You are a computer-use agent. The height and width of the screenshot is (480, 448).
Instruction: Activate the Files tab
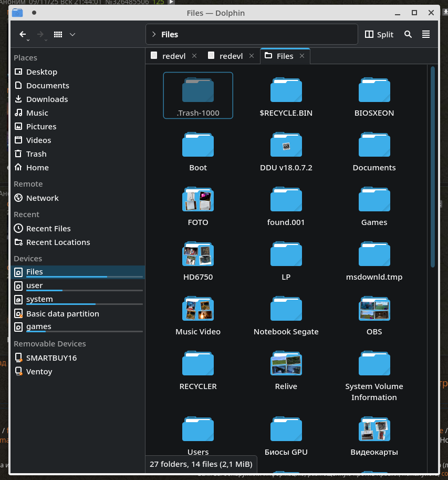click(284, 56)
